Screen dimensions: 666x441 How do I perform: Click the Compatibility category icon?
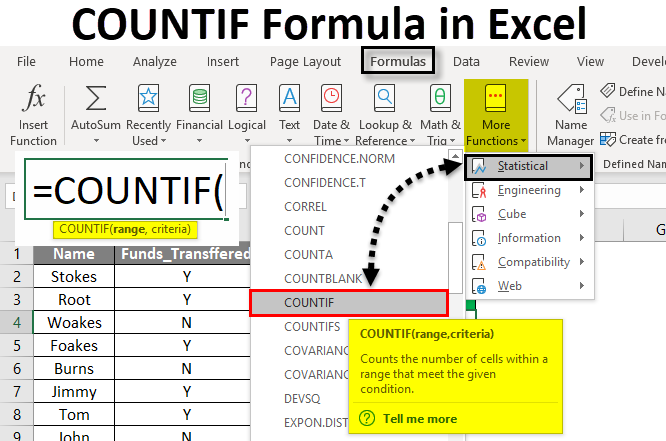click(479, 262)
